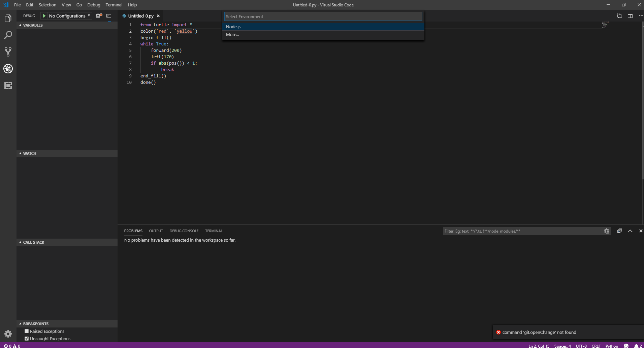This screenshot has height=348, width=644.
Task: Open the No Configurations dropdown
Action: (70, 16)
